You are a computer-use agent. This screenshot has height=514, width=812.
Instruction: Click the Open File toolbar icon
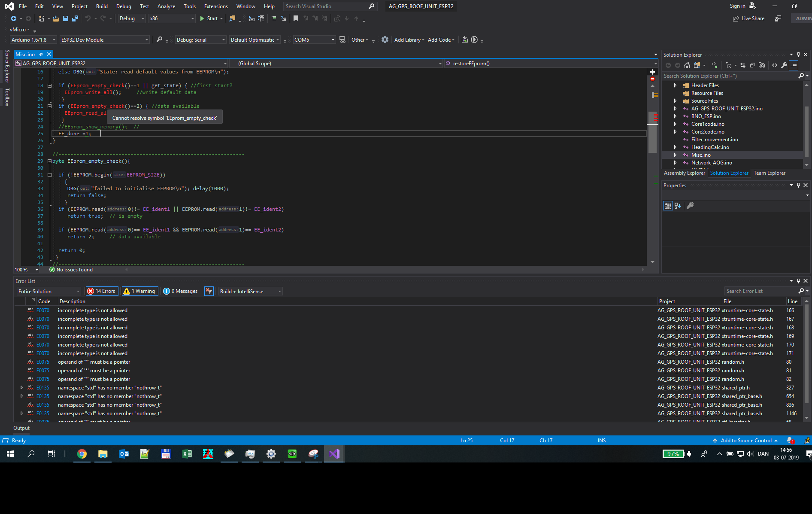tap(56, 18)
